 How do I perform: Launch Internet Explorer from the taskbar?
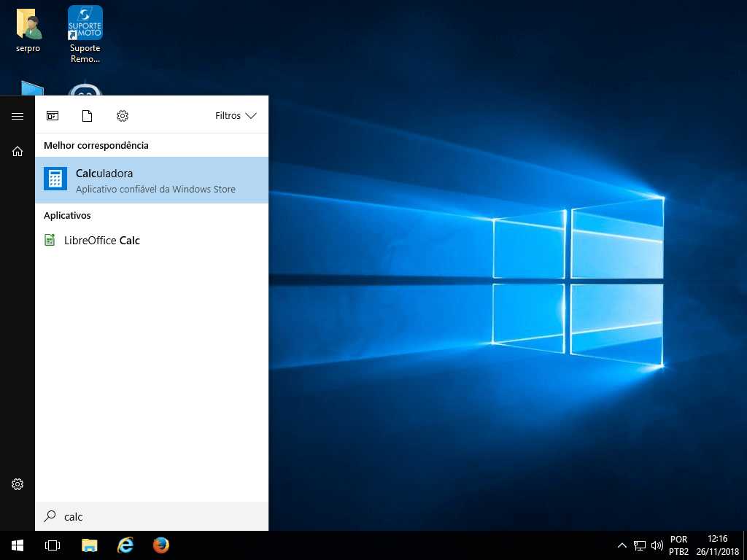click(x=125, y=545)
